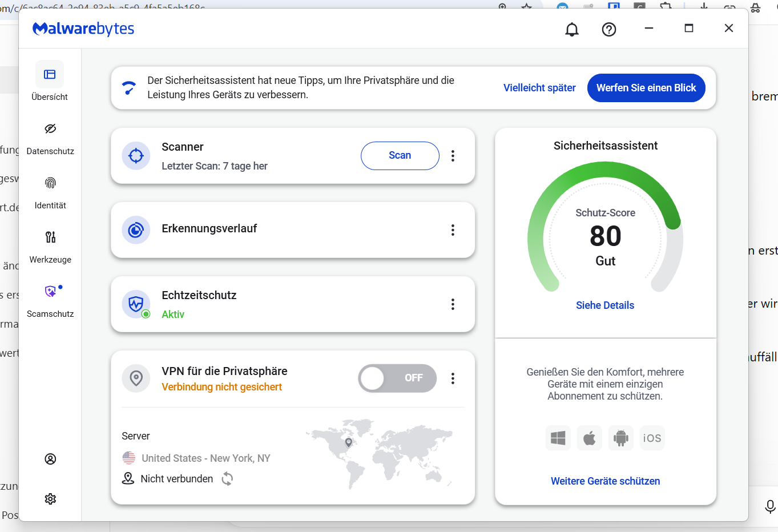The height and width of the screenshot is (532, 778).
Task: Start a scan with the Scan button
Action: click(x=400, y=156)
